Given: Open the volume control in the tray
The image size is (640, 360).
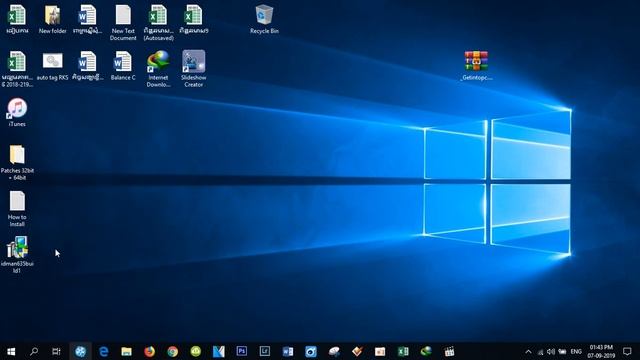Looking at the screenshot, I should point(551,351).
